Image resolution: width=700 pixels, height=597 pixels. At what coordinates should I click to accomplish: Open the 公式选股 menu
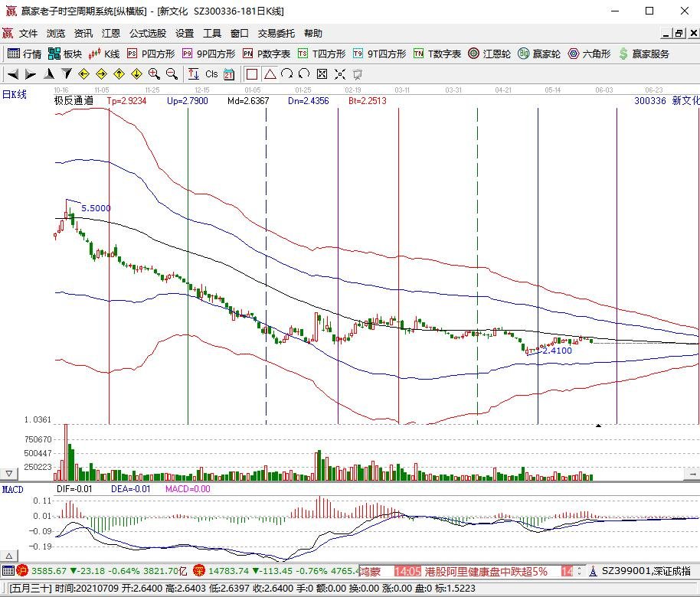click(148, 34)
